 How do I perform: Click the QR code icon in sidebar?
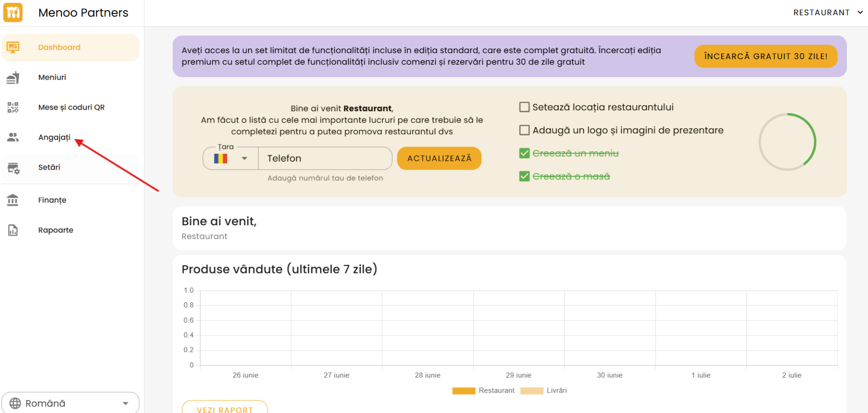coord(13,107)
